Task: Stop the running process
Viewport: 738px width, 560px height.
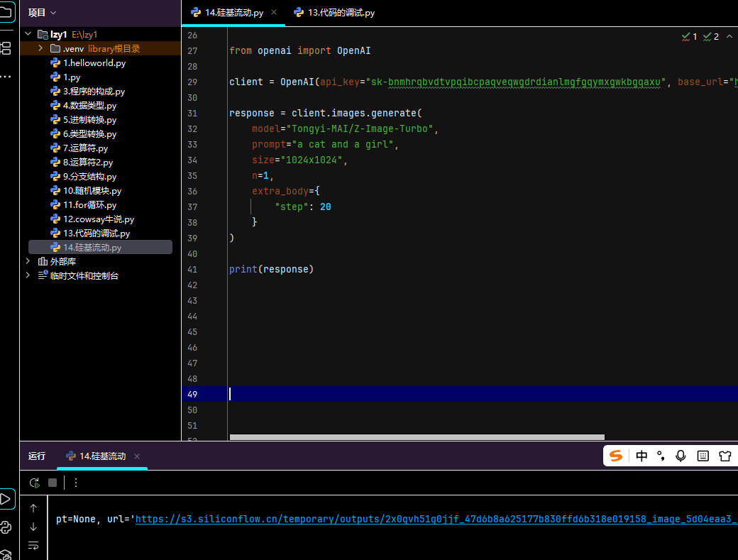Action: coord(53,483)
